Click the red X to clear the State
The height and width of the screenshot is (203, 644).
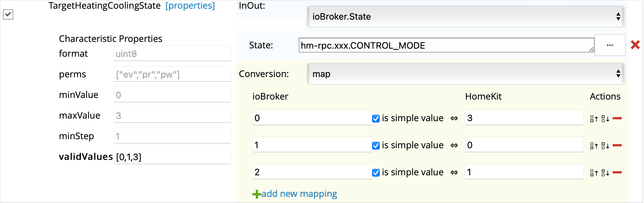point(635,45)
